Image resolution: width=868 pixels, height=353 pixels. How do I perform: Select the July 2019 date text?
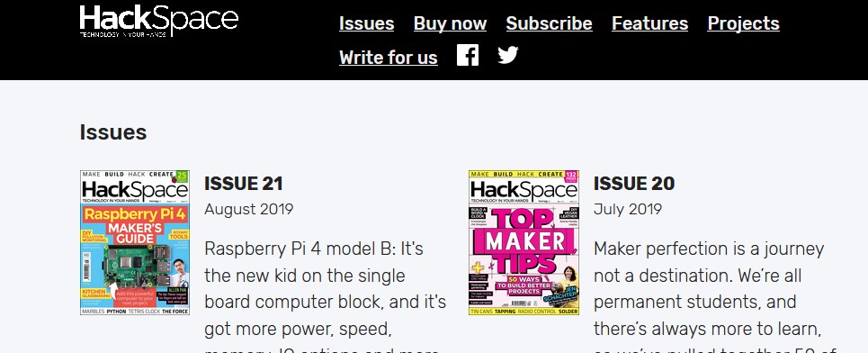point(628,210)
